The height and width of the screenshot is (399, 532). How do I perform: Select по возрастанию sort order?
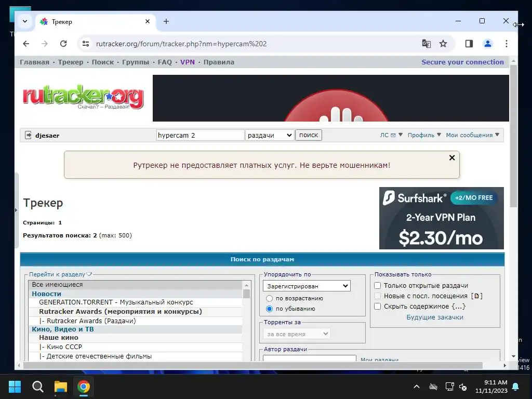point(270,299)
